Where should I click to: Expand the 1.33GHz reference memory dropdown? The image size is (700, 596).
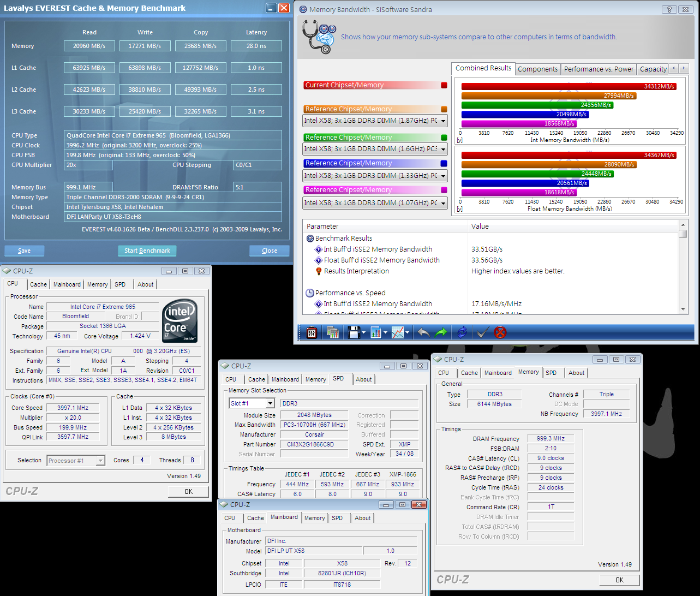(x=443, y=176)
